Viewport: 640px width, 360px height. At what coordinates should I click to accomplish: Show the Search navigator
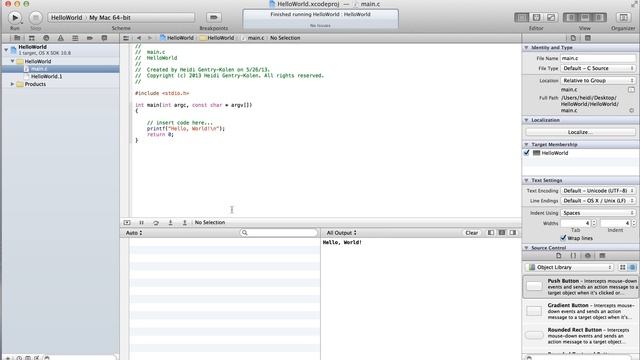(x=46, y=38)
